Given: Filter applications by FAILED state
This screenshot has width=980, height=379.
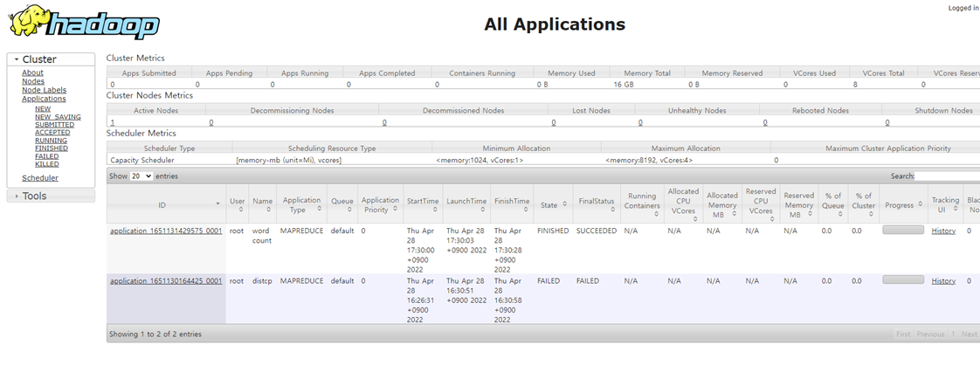Looking at the screenshot, I should [x=47, y=156].
